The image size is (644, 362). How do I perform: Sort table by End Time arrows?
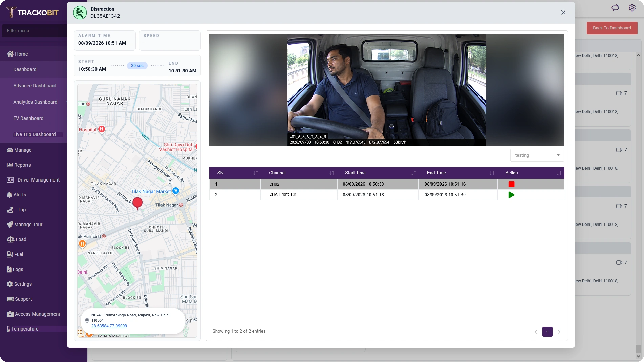492,173
